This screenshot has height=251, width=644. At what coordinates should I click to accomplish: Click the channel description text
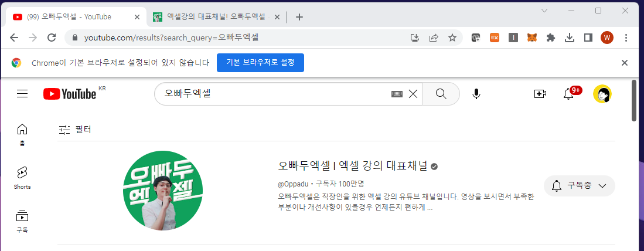[406, 202]
